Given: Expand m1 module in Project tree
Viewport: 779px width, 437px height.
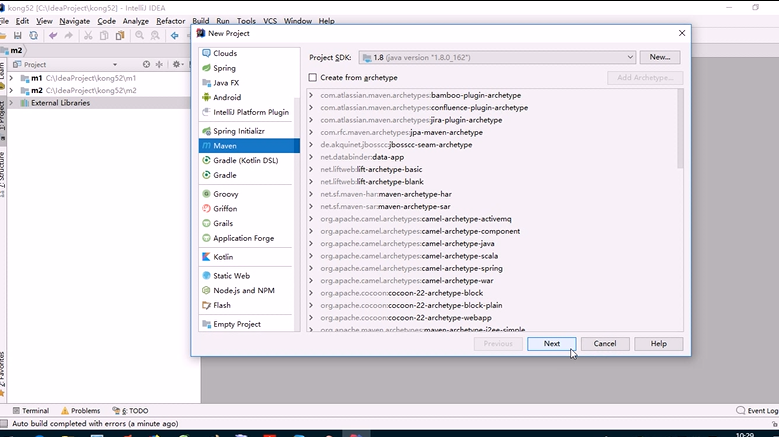Looking at the screenshot, I should (x=11, y=78).
